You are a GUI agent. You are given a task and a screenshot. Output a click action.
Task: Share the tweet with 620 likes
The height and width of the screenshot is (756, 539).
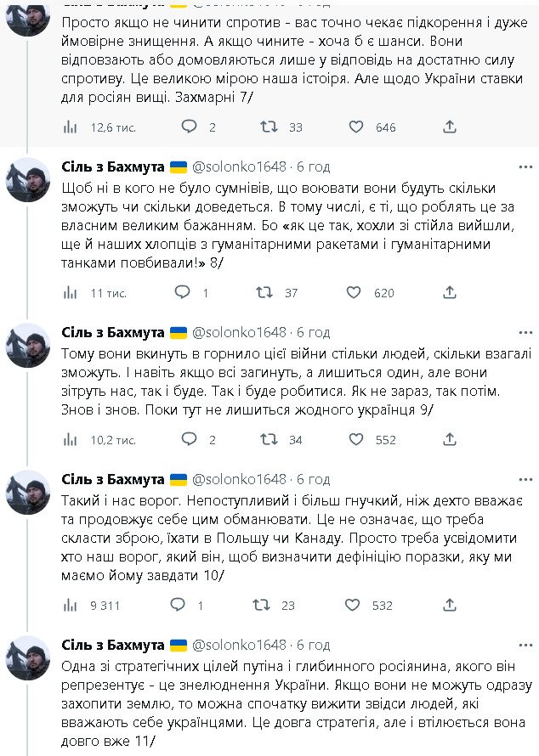450,292
